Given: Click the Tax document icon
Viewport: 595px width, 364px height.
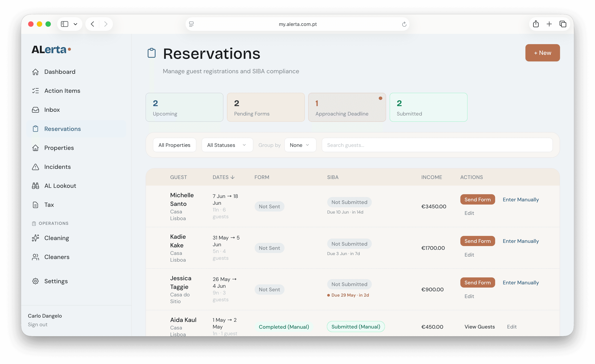Looking at the screenshot, I should click(36, 205).
